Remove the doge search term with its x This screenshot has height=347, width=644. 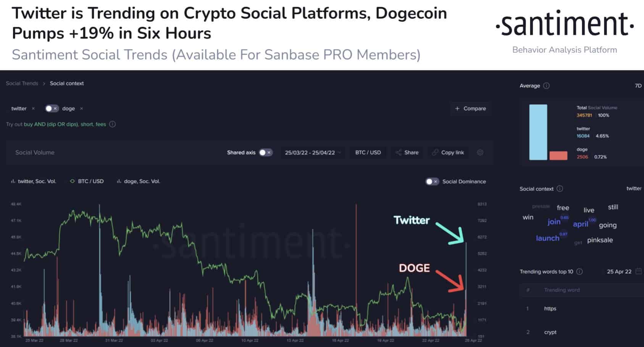pos(81,108)
